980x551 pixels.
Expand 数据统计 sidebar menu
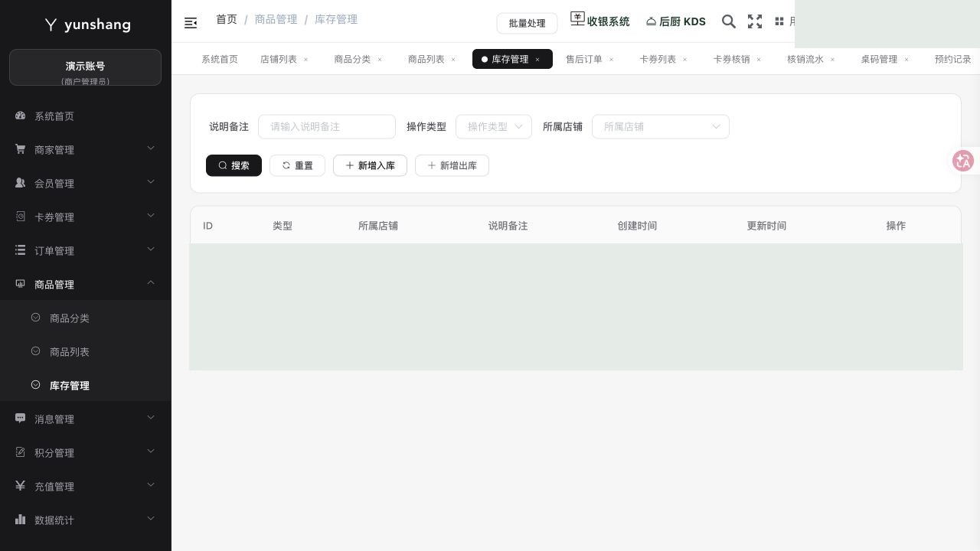86,520
